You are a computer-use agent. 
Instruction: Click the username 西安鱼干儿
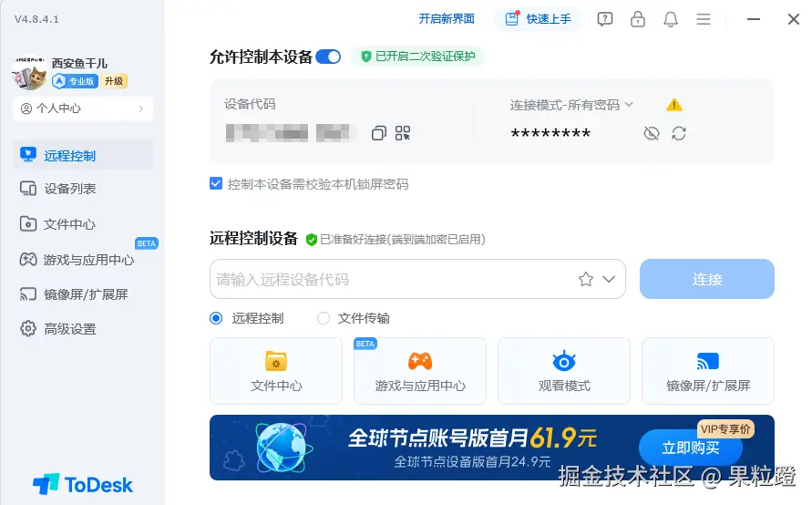click(x=80, y=63)
